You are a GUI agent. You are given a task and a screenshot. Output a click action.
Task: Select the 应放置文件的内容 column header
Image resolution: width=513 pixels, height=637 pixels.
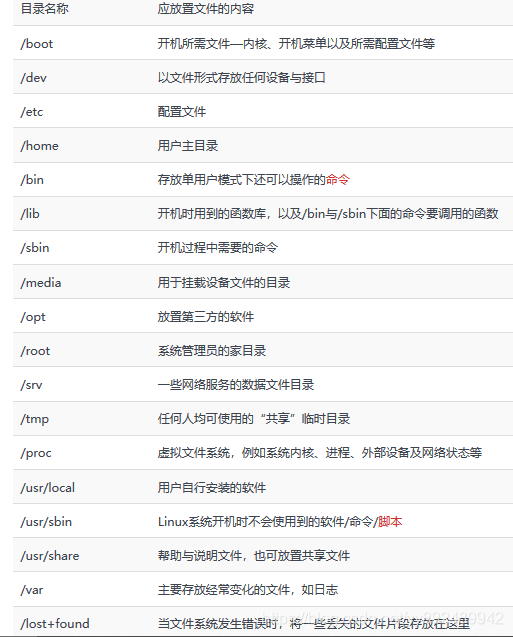pos(206,9)
